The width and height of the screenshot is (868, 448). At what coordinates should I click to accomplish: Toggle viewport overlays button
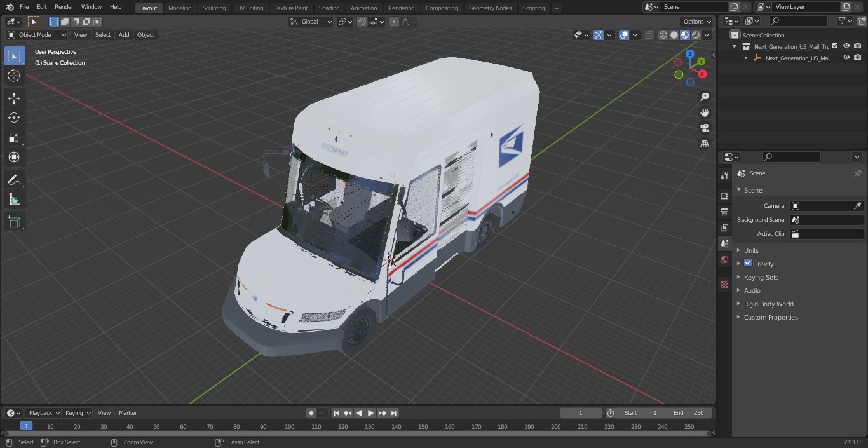(x=624, y=35)
